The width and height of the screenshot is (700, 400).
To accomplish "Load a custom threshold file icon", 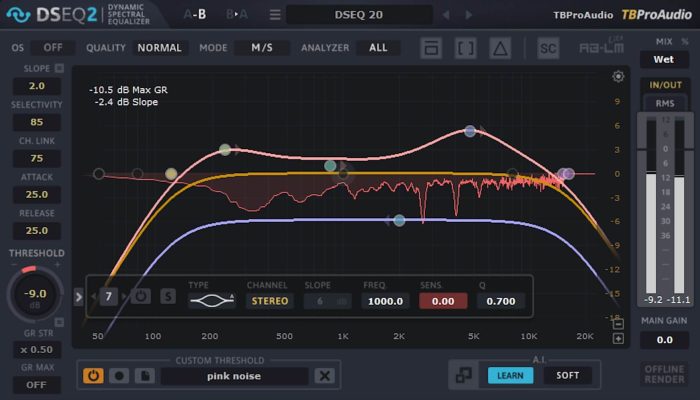I will [x=145, y=376].
